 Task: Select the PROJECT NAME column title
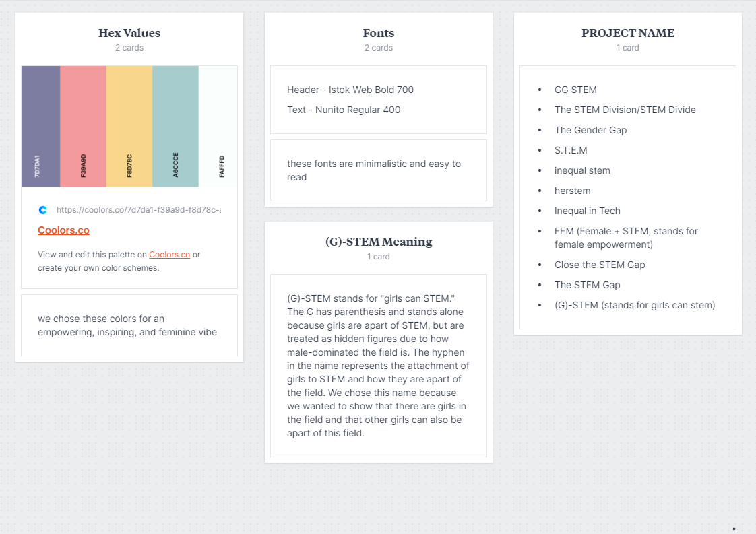(x=628, y=33)
